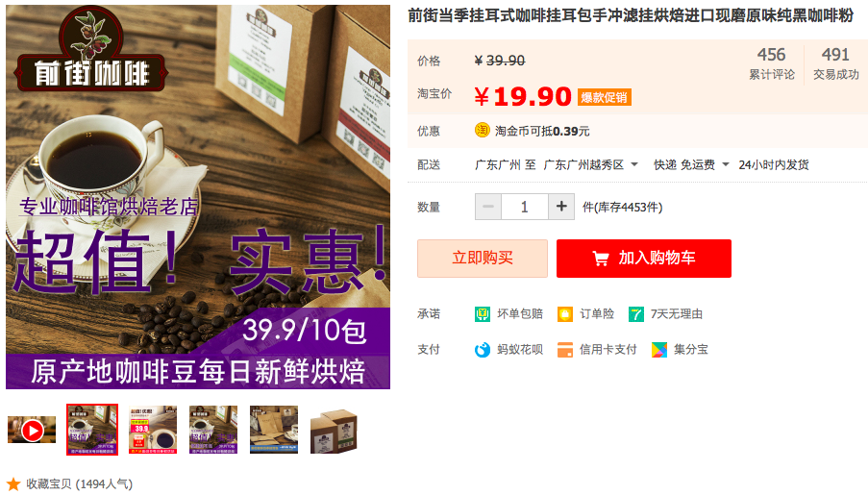Viewport: 868px width, 495px height.
Task: Click the Taobao gold coin icon
Action: coord(483,130)
